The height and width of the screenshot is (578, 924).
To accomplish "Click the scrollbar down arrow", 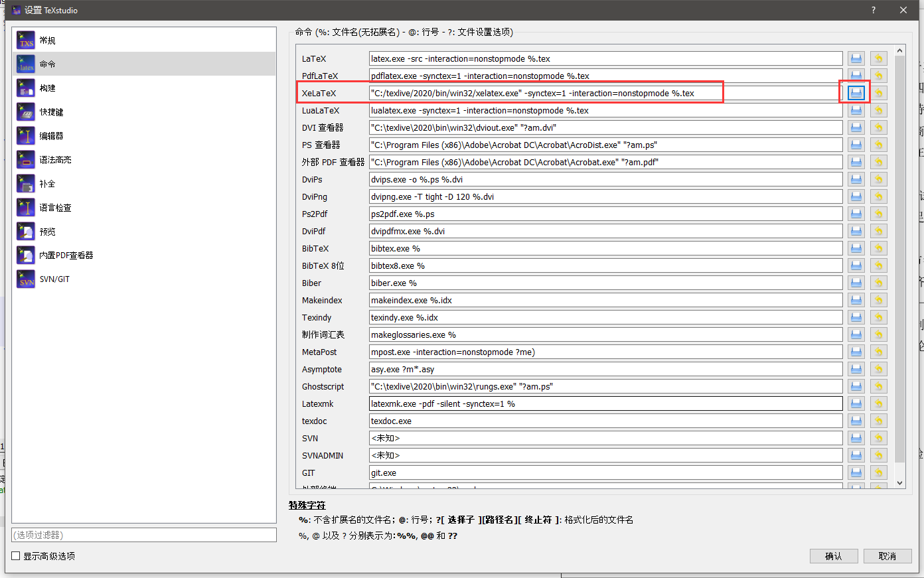I will (899, 482).
